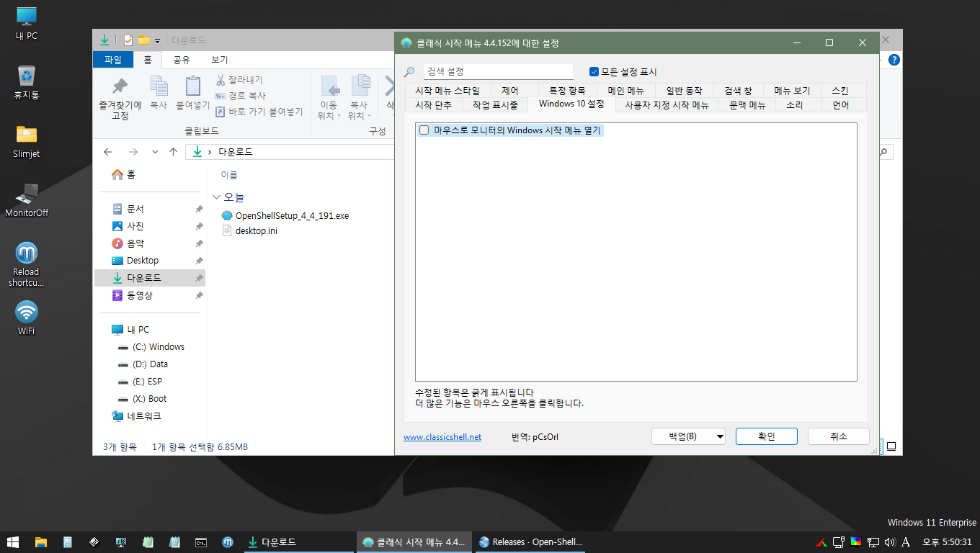
Task: Click the 확인 button
Action: [x=767, y=436]
